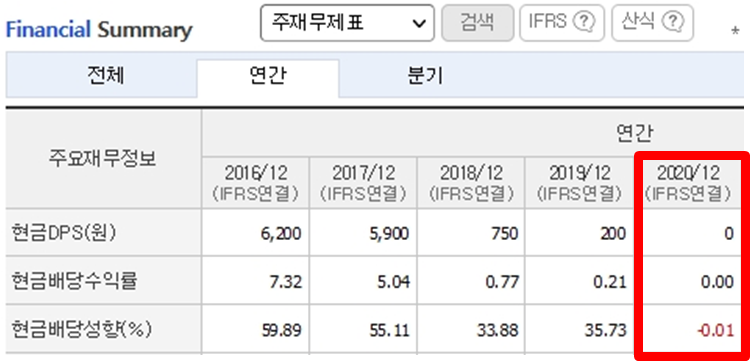
Task: Click the 현금배당수익률 row label
Action: (74, 282)
